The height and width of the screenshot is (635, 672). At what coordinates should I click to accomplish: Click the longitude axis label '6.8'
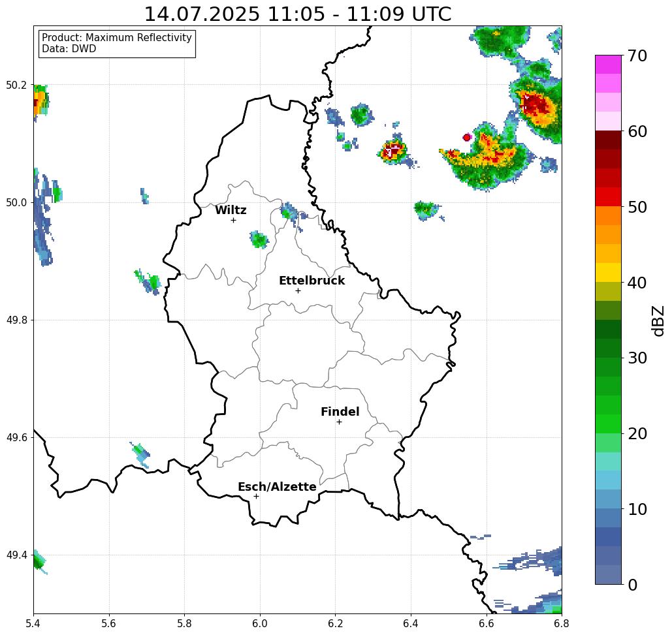click(562, 623)
